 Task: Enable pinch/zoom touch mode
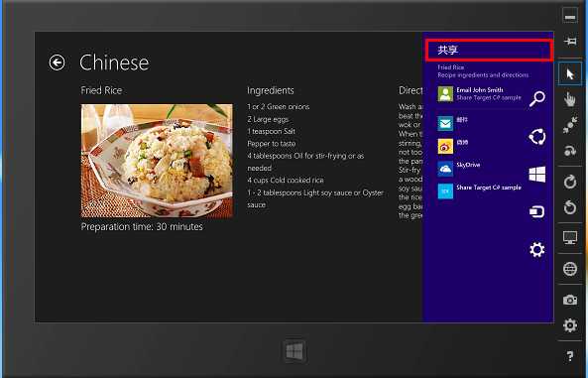(x=569, y=125)
